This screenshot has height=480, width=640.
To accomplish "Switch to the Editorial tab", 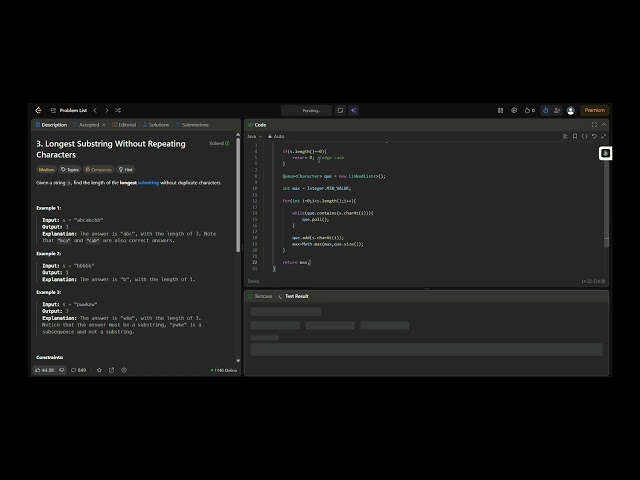I will [x=124, y=125].
